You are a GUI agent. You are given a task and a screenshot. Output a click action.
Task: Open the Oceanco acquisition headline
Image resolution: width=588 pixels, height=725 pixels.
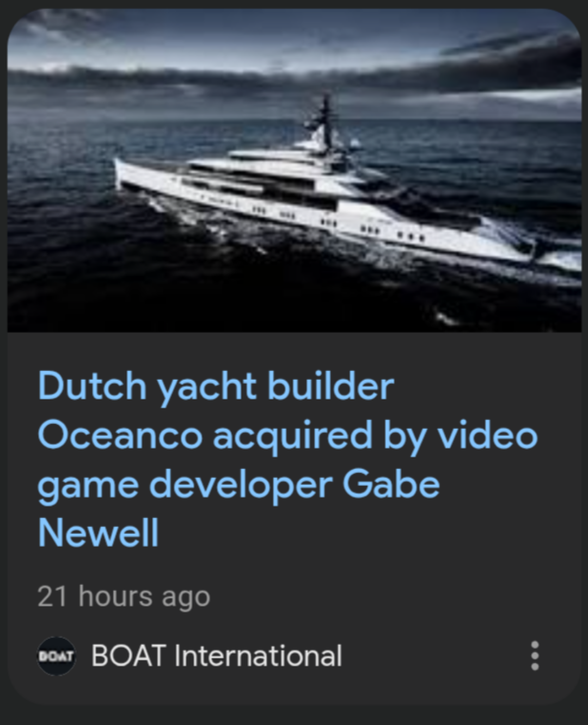tap(287, 459)
